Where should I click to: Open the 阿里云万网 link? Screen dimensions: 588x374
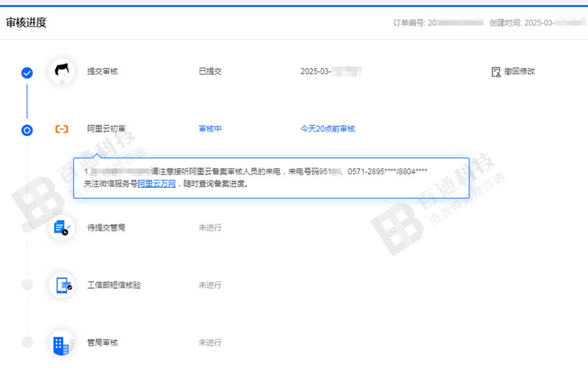click(x=157, y=184)
